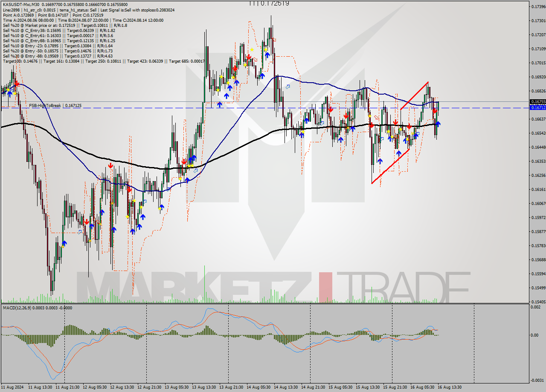
Task: Click the 'FSB-HighToBreak | 0.167125' line label
Action: (55, 105)
